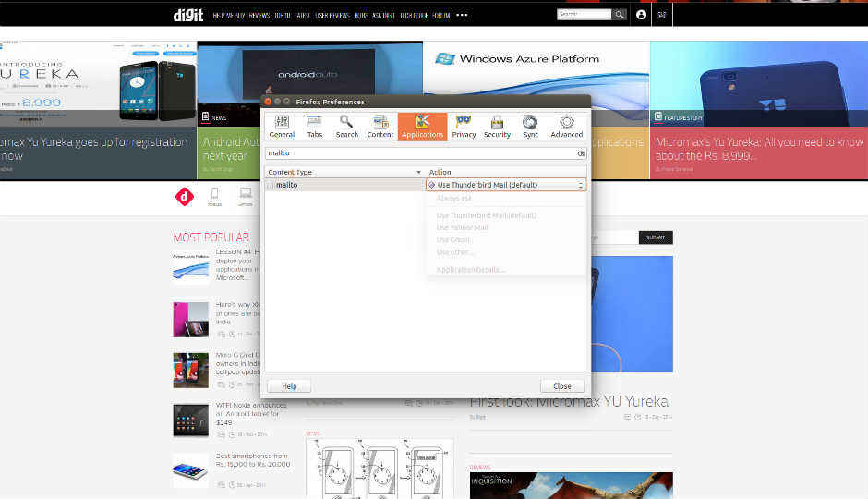Open User Reviews nav link
The width and height of the screenshot is (868, 499).
(332, 16)
